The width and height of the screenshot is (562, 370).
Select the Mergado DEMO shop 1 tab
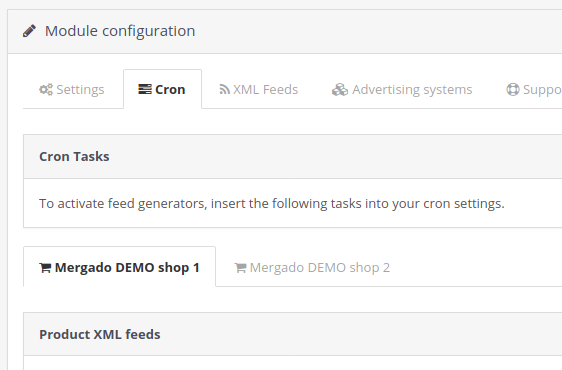119,267
